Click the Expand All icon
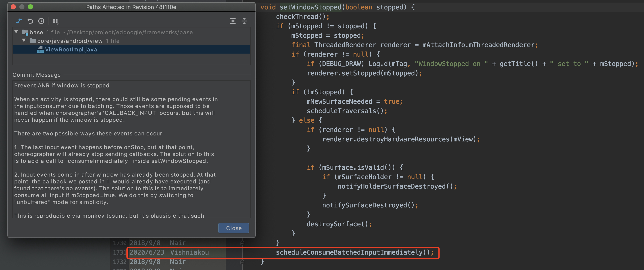Image resolution: width=644 pixels, height=270 pixels. (x=233, y=21)
